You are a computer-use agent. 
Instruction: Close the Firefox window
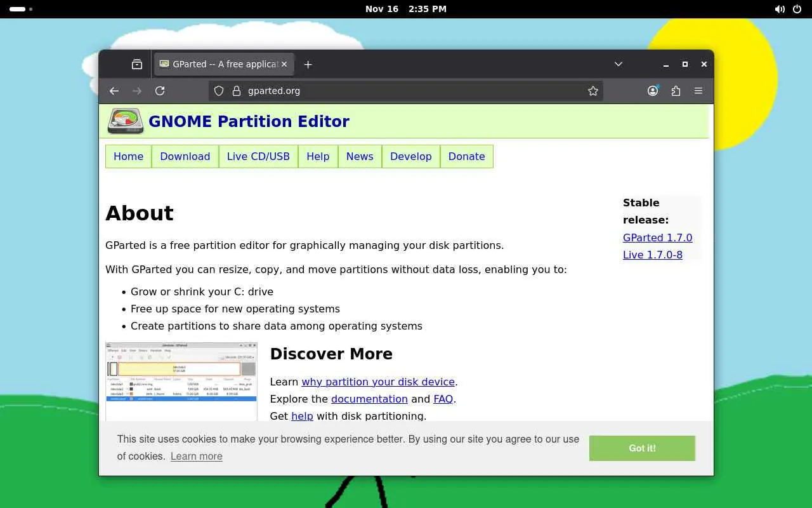point(704,64)
